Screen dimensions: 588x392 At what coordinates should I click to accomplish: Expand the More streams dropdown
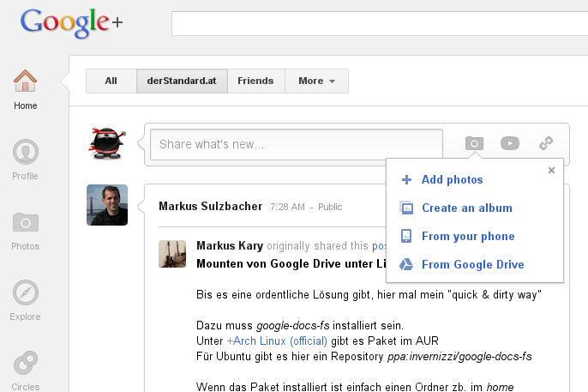point(316,81)
